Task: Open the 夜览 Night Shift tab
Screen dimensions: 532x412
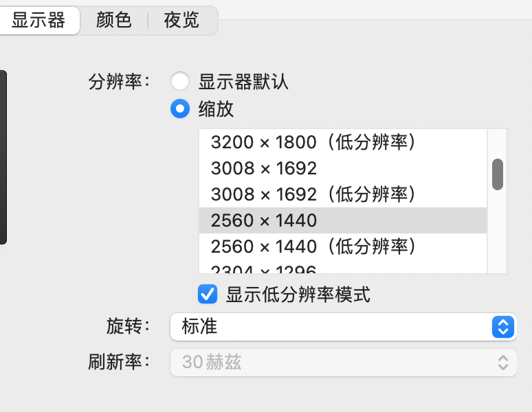Action: [x=181, y=20]
